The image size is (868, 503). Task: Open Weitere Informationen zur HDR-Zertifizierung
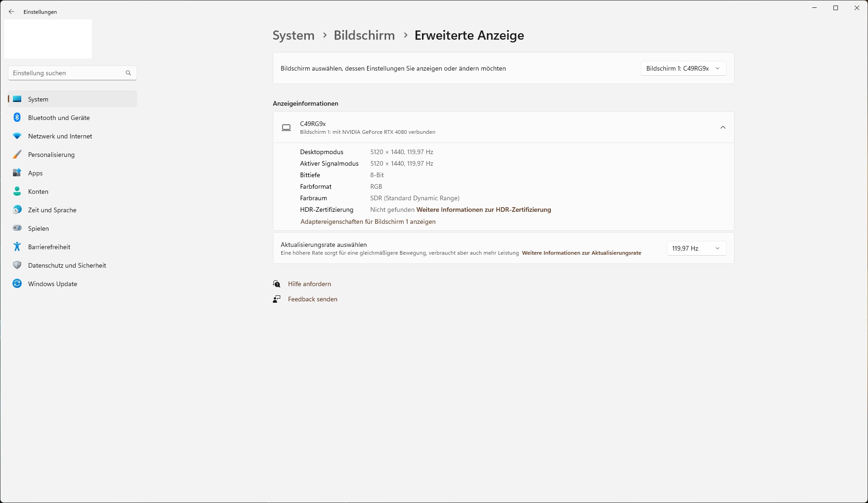pos(483,210)
